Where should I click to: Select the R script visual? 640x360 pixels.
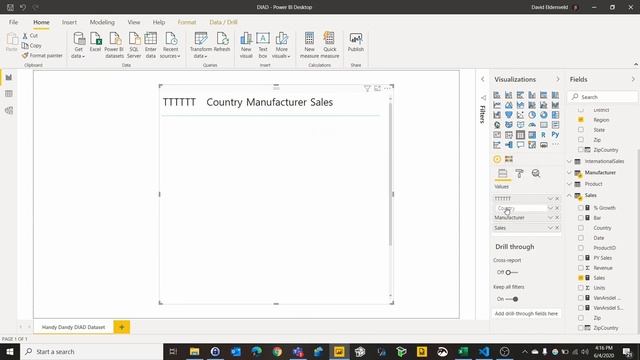coord(543,135)
